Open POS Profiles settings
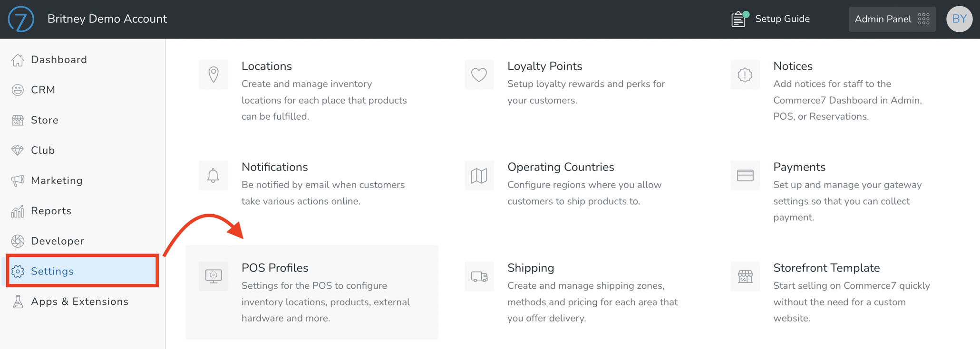The width and height of the screenshot is (980, 349). click(275, 267)
